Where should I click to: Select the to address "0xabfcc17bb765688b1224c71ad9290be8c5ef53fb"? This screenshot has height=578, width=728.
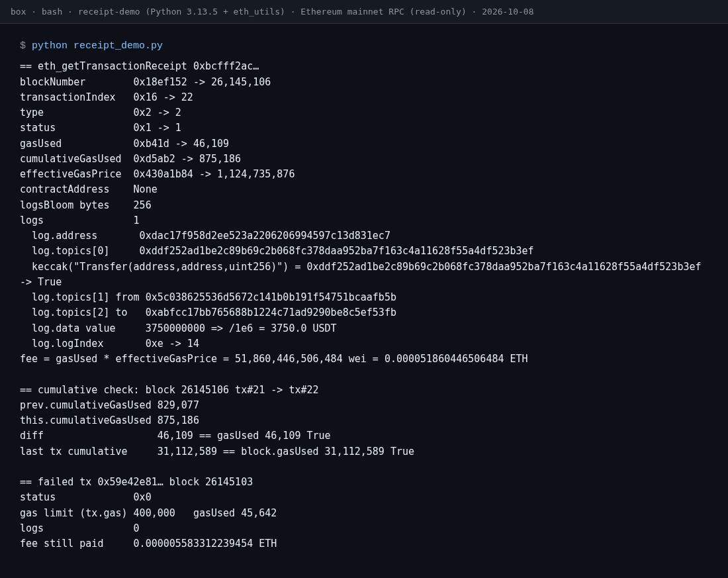tap(271, 313)
